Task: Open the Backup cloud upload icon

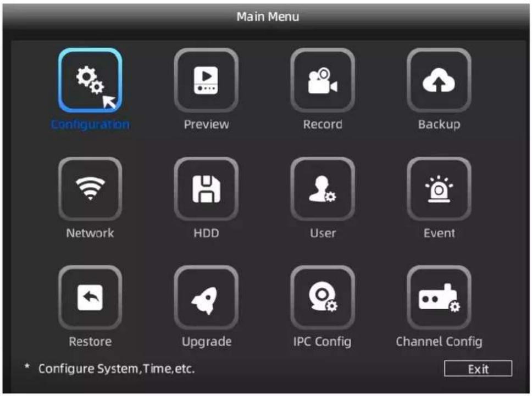Action: (439, 80)
